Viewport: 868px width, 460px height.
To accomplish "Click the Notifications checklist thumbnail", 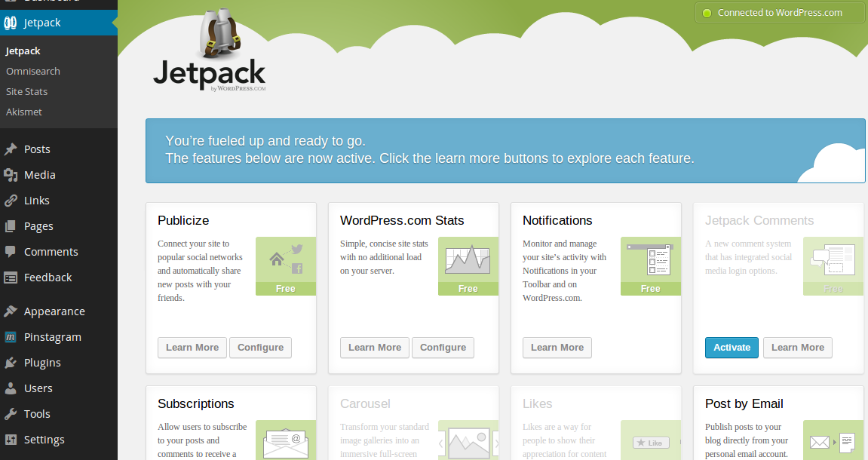I will click(x=651, y=265).
